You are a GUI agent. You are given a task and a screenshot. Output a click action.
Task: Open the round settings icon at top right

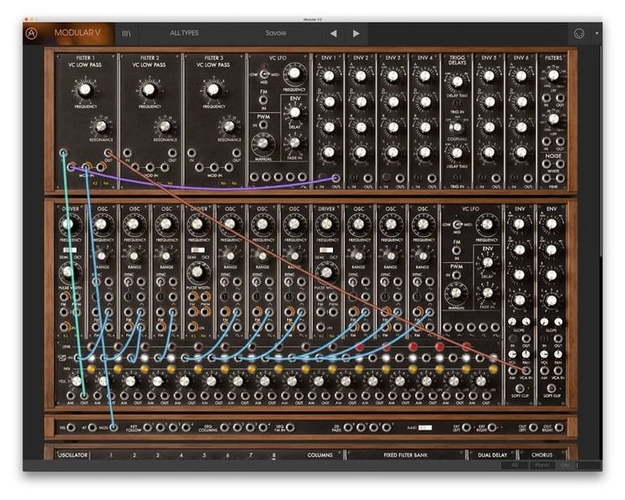pos(579,34)
